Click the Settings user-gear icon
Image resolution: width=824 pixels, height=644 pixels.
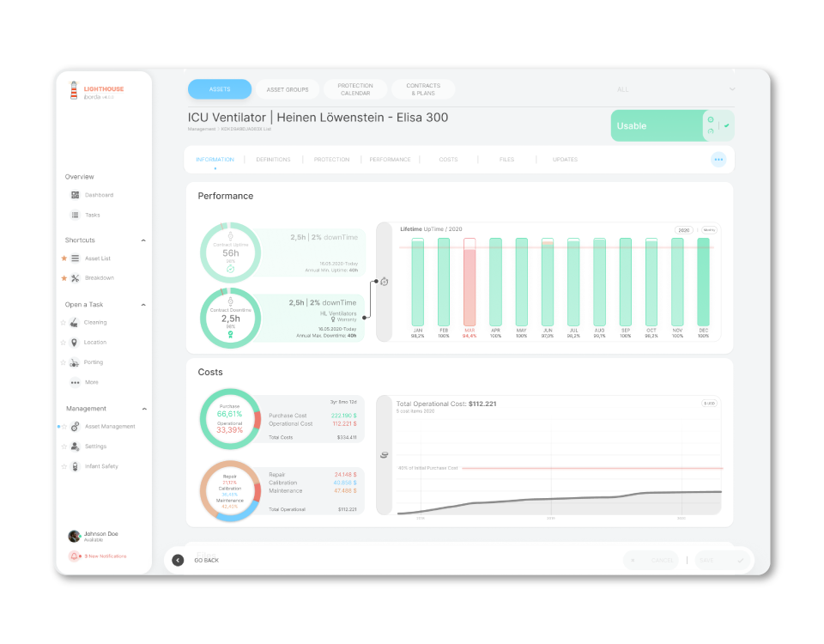(x=76, y=447)
